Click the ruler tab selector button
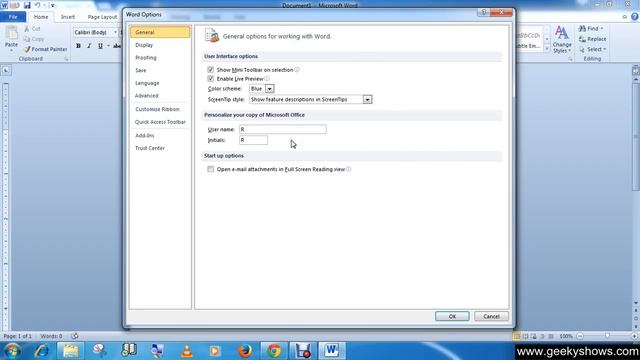This screenshot has width=640, height=360. (x=6, y=70)
